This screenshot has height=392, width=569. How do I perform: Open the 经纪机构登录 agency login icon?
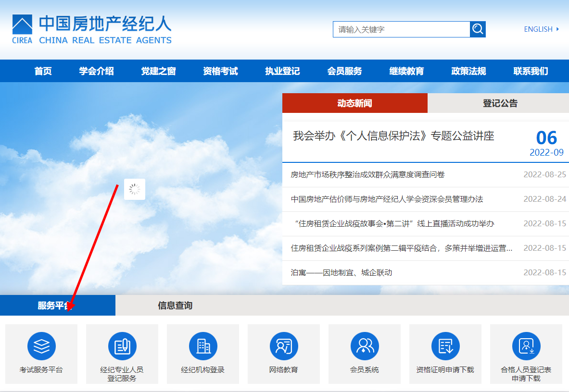click(x=203, y=354)
